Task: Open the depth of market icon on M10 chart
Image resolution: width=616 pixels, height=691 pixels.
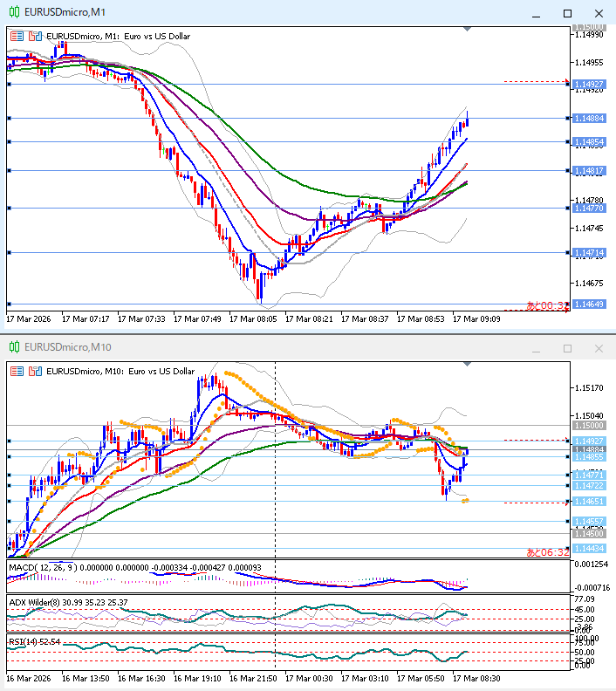Action: coord(34,371)
